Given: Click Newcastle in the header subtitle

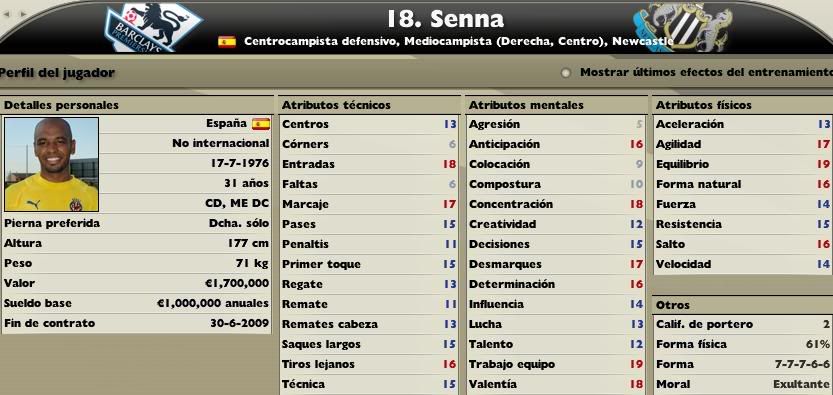Looking at the screenshot, I should 643,41.
